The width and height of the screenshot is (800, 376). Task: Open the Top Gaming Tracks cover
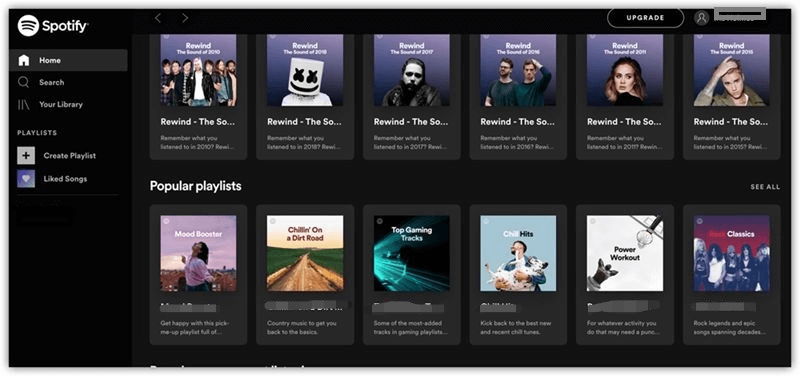click(x=412, y=253)
